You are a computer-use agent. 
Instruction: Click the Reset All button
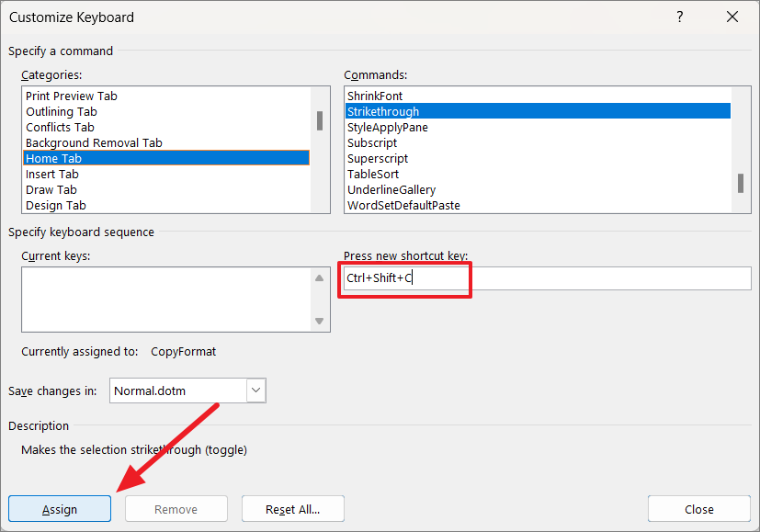pyautogui.click(x=292, y=508)
